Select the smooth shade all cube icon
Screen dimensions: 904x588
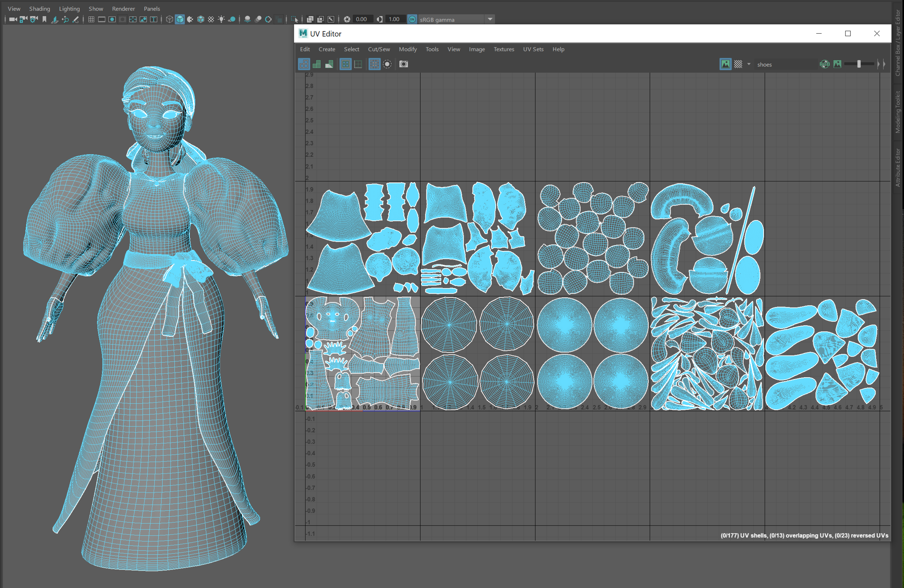pos(180,20)
